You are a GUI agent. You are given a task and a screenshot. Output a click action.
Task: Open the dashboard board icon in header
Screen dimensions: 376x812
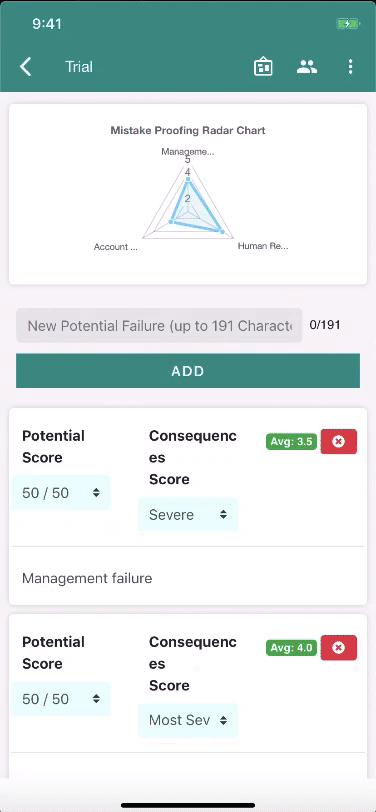point(263,67)
